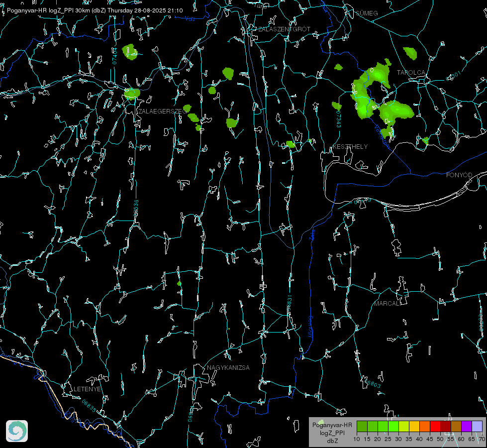Select the TAPOLCA town label
The image size is (487, 448).
(411, 72)
